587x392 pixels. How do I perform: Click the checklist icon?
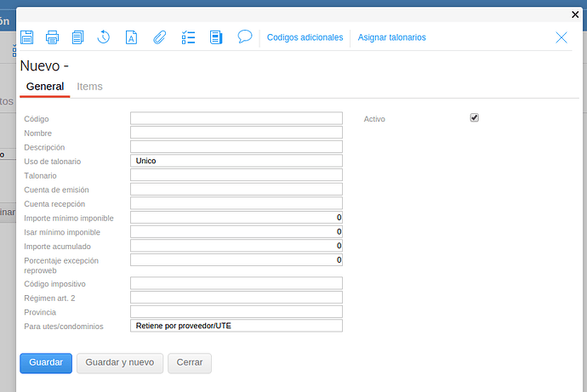[x=189, y=37]
